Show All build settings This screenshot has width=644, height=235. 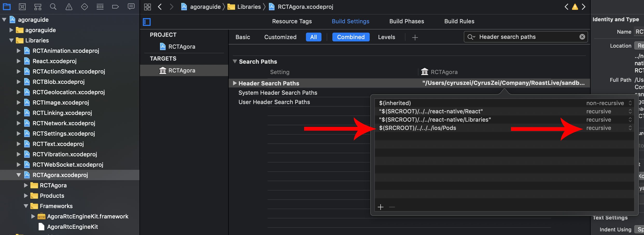coord(313,37)
